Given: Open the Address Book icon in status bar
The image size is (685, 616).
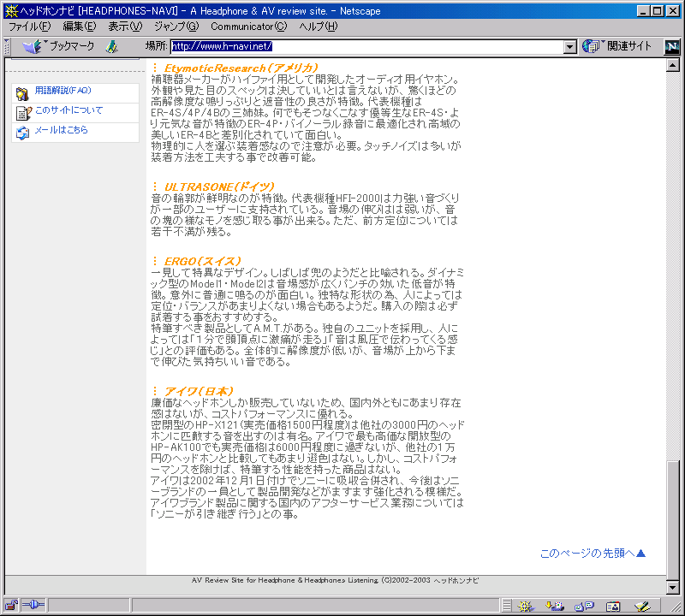Looking at the screenshot, I should 613,606.
